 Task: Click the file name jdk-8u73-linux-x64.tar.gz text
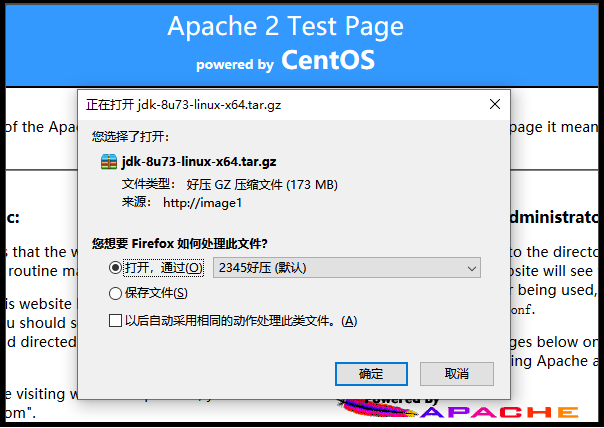[x=199, y=162]
